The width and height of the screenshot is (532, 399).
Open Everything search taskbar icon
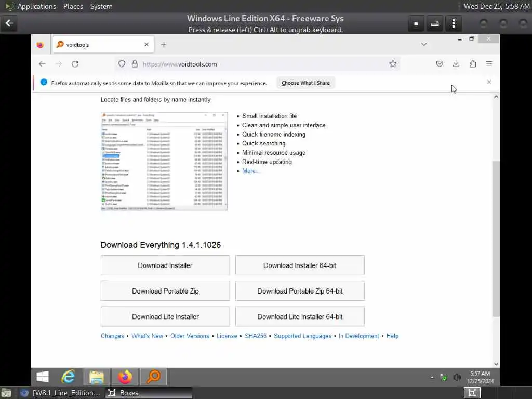tap(153, 377)
